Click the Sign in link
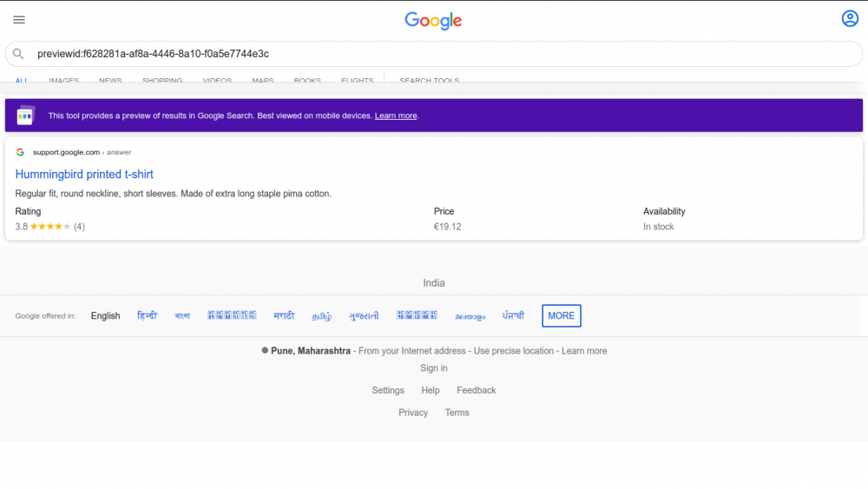Screen dimensions: 868x489 433,368
